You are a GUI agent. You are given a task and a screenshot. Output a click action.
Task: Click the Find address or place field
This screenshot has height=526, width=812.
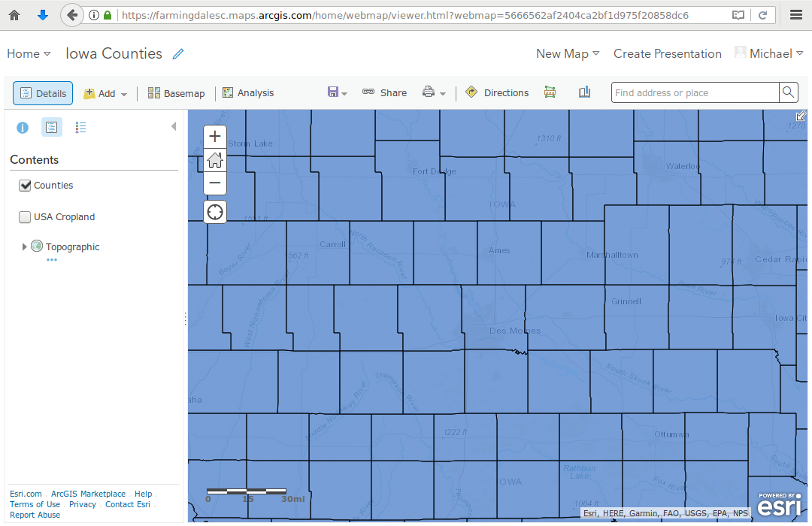[695, 92]
